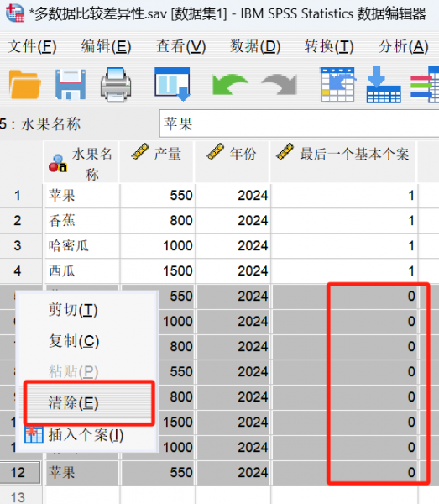Open the Recall recent dialogs icon

coord(172,84)
